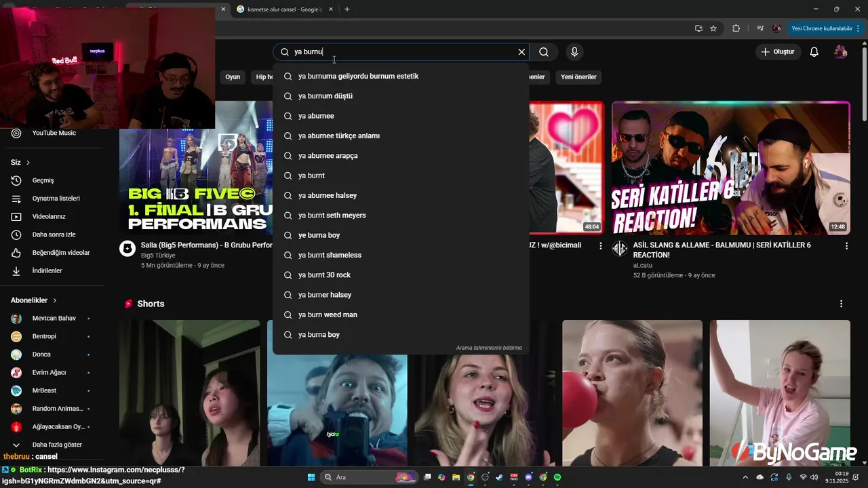Open a new browser tab with plus
This screenshot has height=488, width=868.
347,9
